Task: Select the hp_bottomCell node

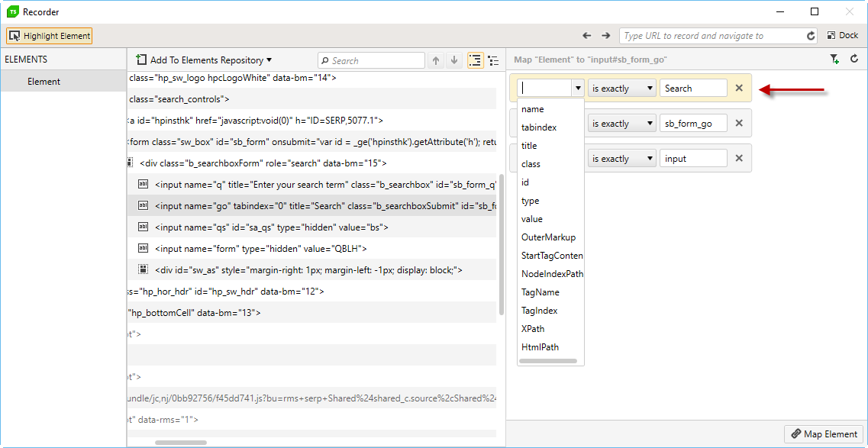Action: (195, 312)
